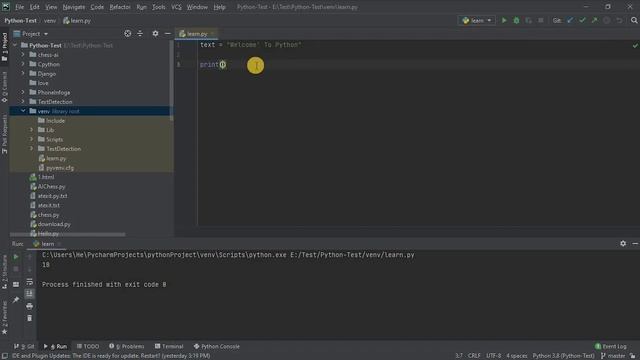Image resolution: width=640 pixels, height=360 pixels.
Task: Open the File menu
Action: click(x=19, y=7)
